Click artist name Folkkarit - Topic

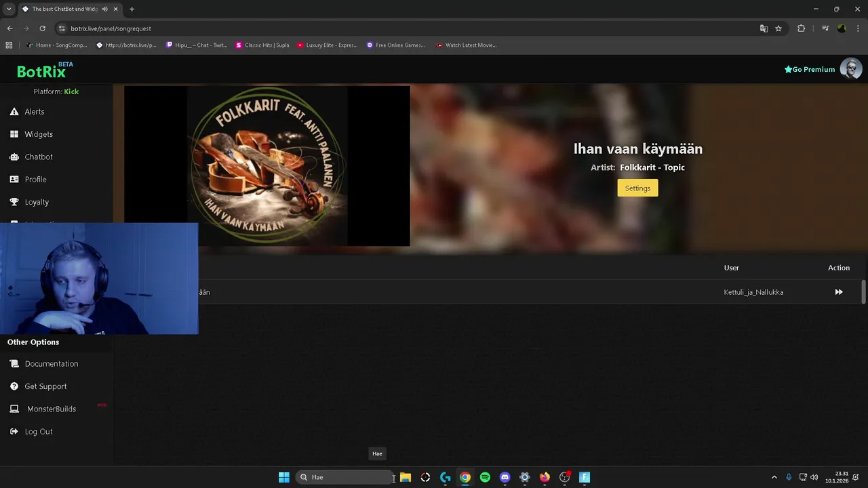pyautogui.click(x=652, y=167)
